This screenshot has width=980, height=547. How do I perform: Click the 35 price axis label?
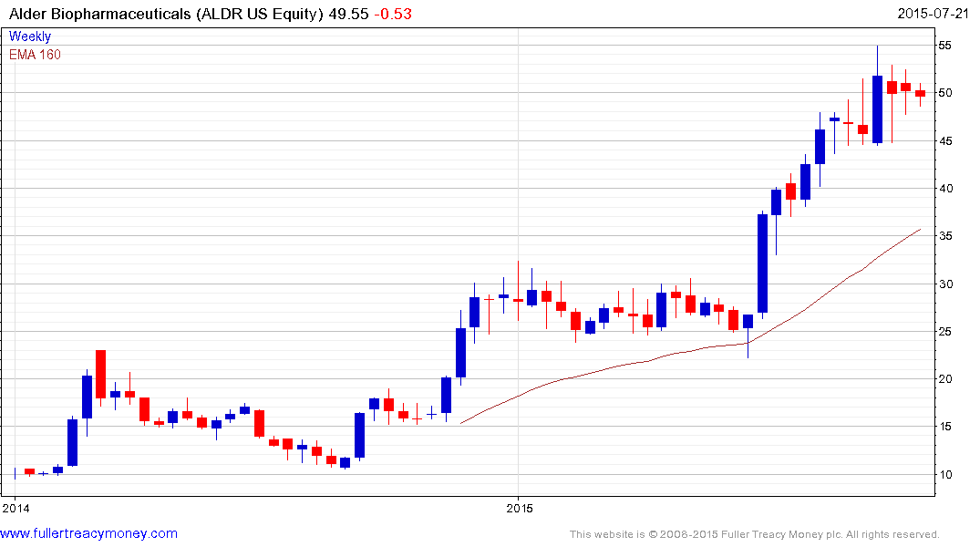pyautogui.click(x=945, y=236)
